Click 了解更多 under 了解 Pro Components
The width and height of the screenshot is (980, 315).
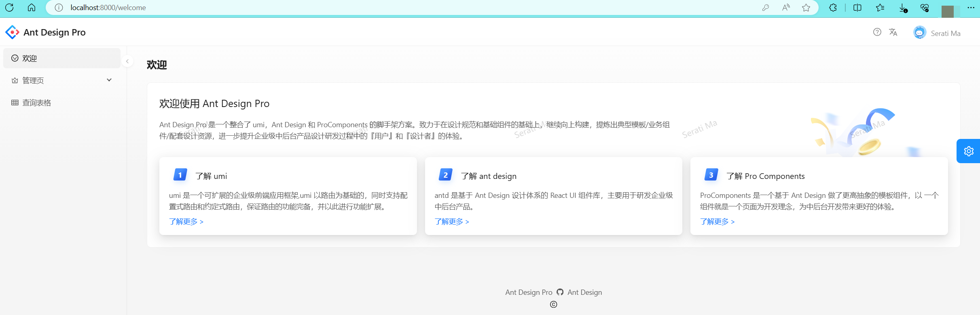tap(717, 222)
